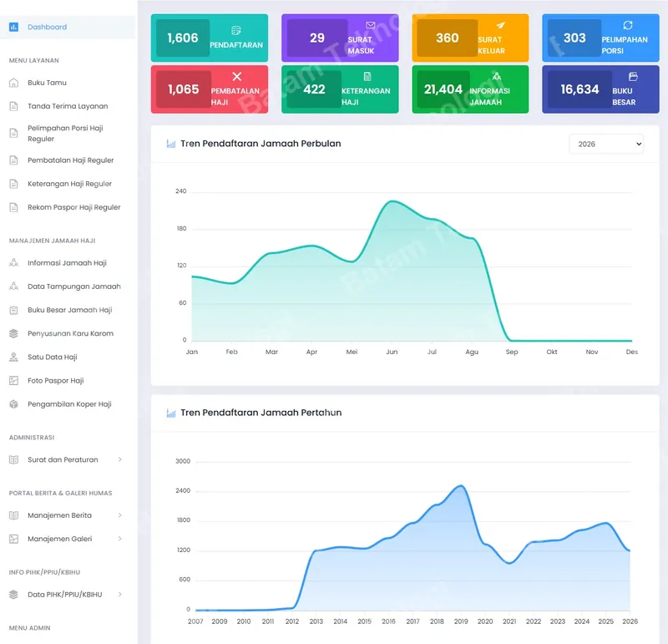
Task: Click the Pengambilan Koper Haji box icon
Action: (13, 404)
